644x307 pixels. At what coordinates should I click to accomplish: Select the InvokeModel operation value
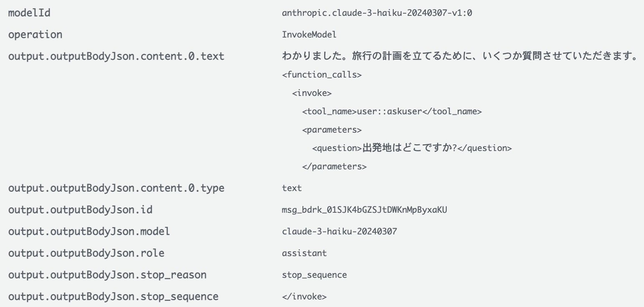pos(309,35)
